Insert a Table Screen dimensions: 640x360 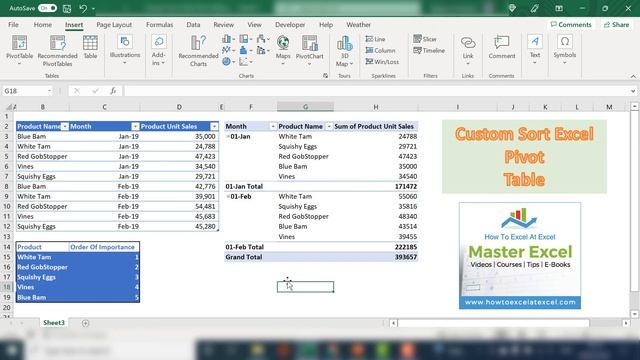(x=90, y=47)
